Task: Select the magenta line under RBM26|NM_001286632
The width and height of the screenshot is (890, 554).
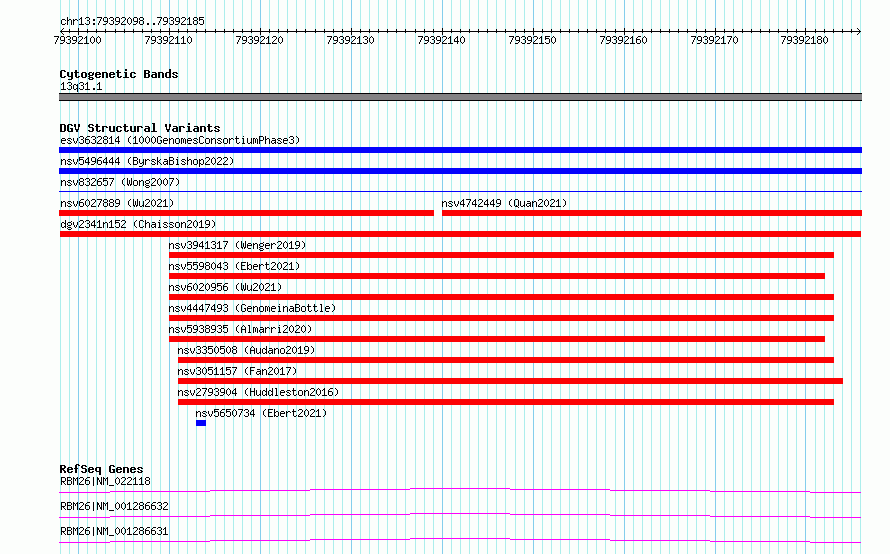Action: 460,515
